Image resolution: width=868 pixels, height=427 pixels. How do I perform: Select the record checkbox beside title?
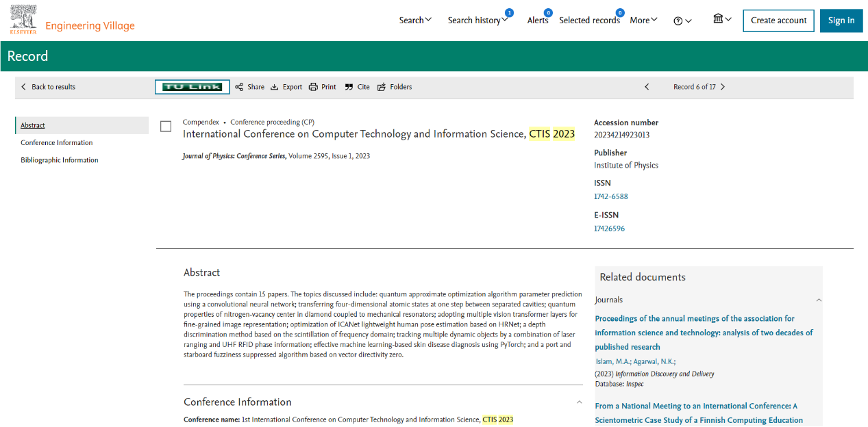(x=166, y=127)
